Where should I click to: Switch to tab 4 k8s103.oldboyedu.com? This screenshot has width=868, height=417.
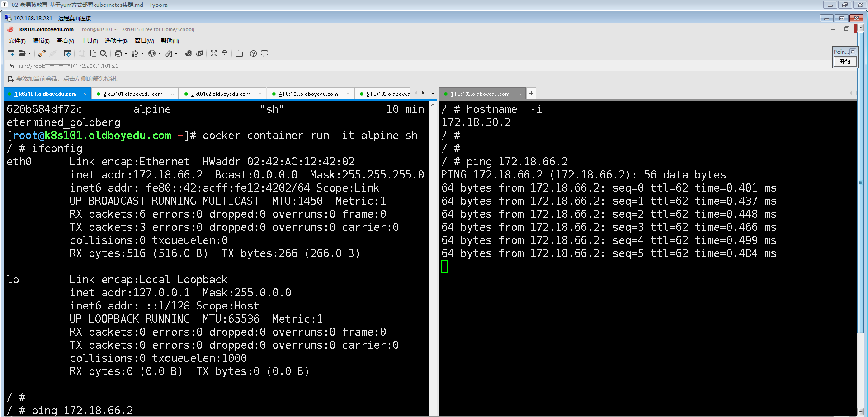(308, 94)
